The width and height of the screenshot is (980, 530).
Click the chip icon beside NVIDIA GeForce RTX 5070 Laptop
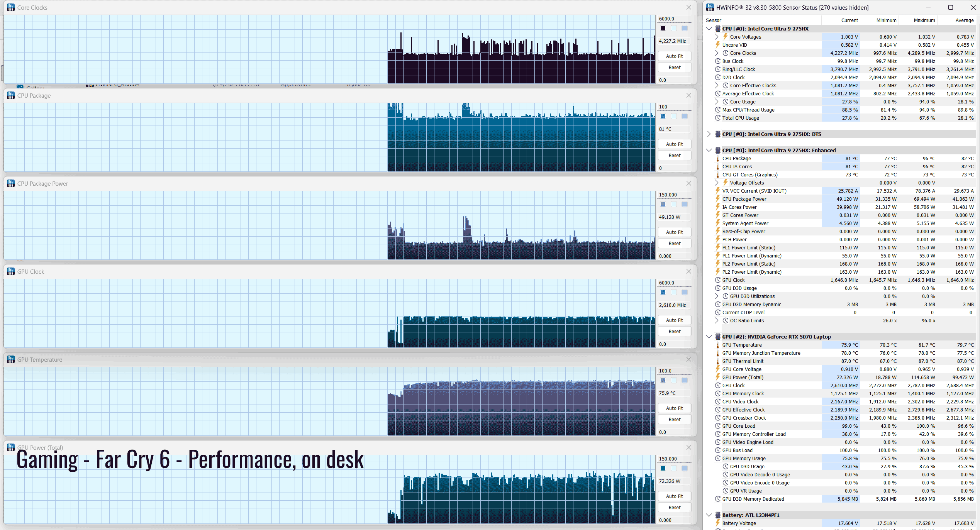718,337
